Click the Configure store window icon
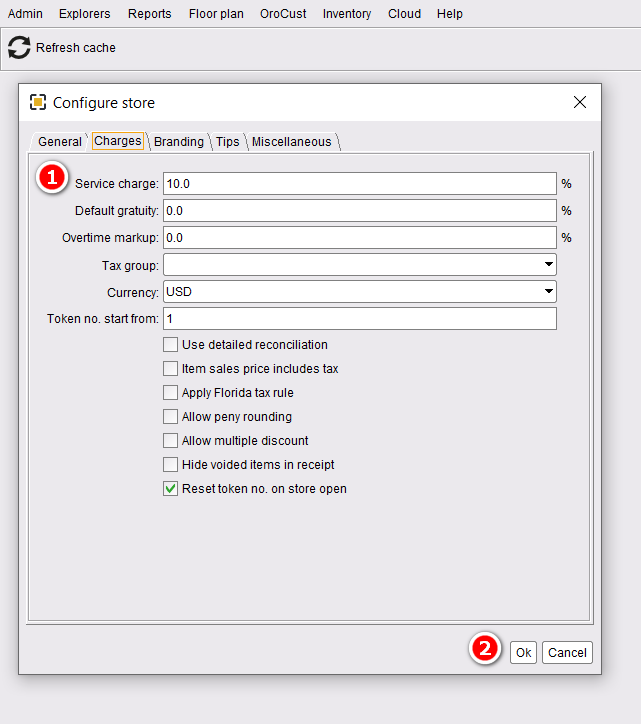This screenshot has width=641, height=724. coord(38,102)
